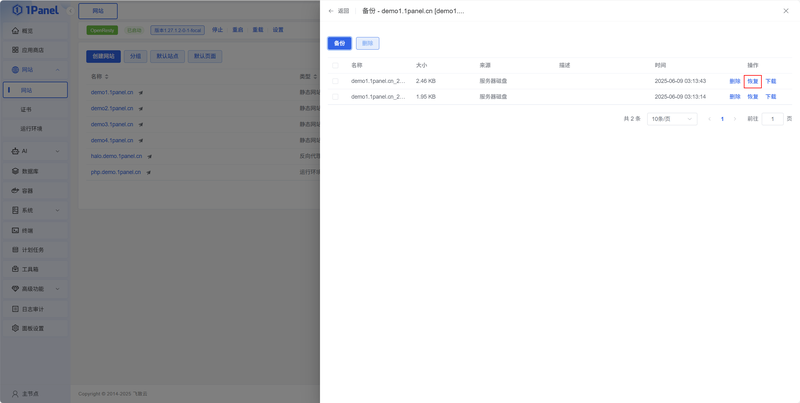The width and height of the screenshot is (800, 403).
Task: Sort websites by the 名称 column arrows
Action: (x=107, y=77)
